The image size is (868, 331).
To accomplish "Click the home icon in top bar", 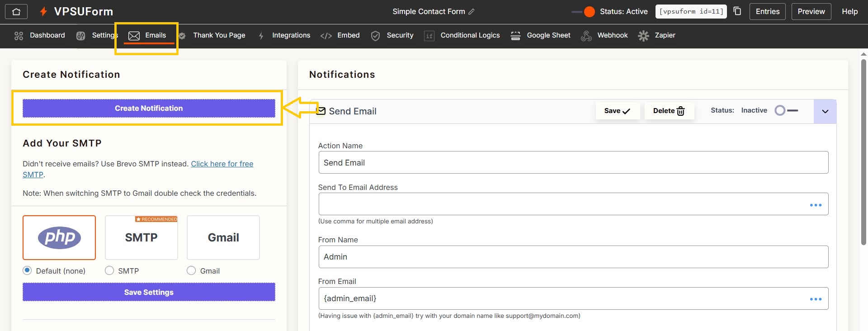I will (x=16, y=12).
